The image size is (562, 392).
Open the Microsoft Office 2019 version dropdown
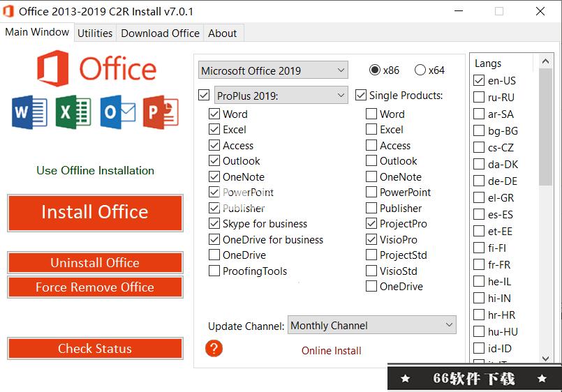click(273, 70)
